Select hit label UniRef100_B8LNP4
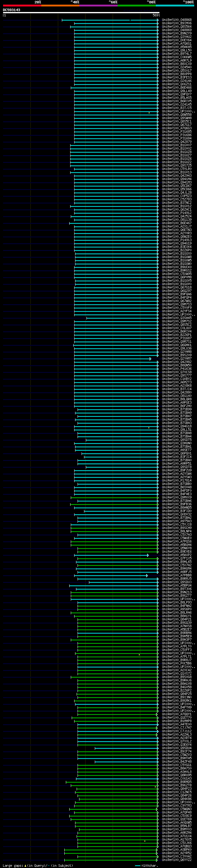 point(177,531)
